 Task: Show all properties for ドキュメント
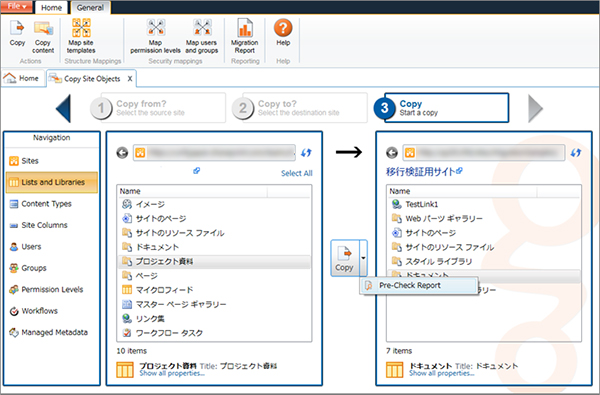[442, 373]
